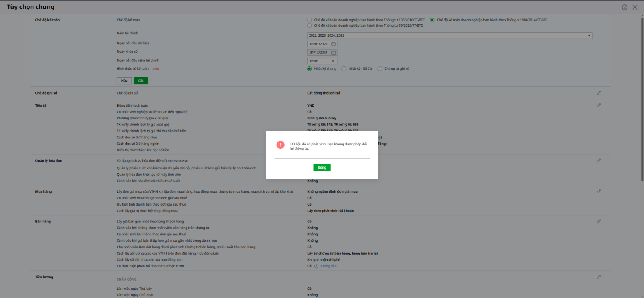Open the 01/01 fiscal year start dropdown
The image size is (644, 298).
pos(333,61)
